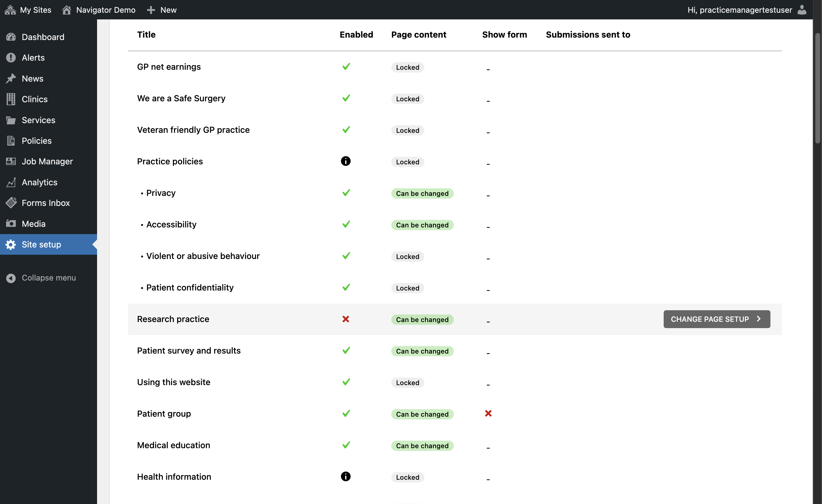This screenshot has width=822, height=504.
Task: Click Can be changed badge for Accessibility
Action: pyautogui.click(x=422, y=225)
